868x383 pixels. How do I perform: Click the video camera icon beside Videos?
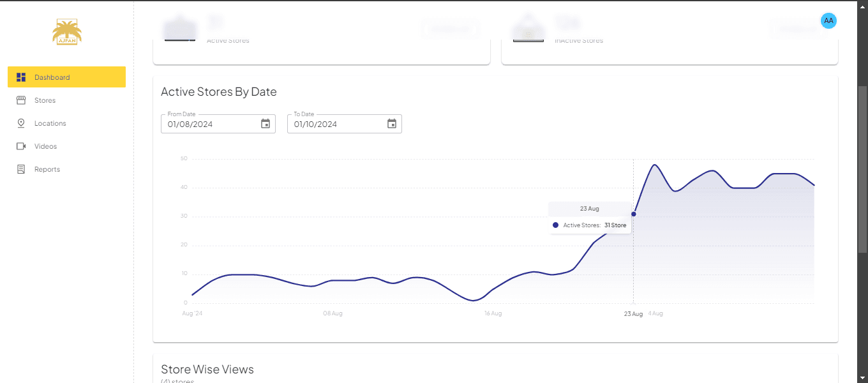[x=21, y=146]
